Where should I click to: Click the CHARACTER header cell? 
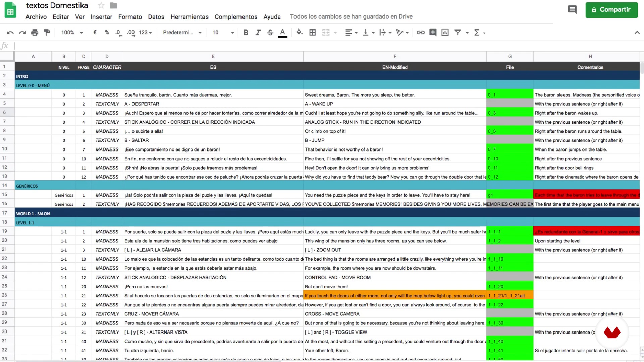107,67
